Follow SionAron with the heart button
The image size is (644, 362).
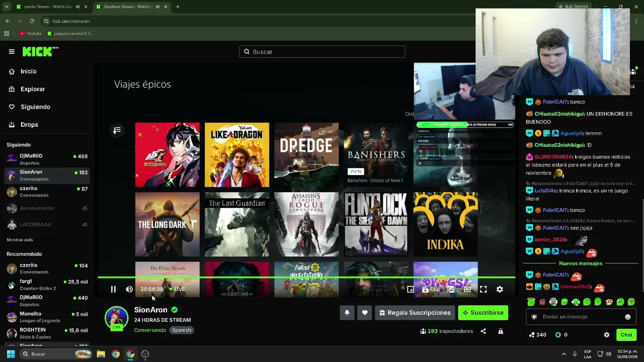point(365,313)
